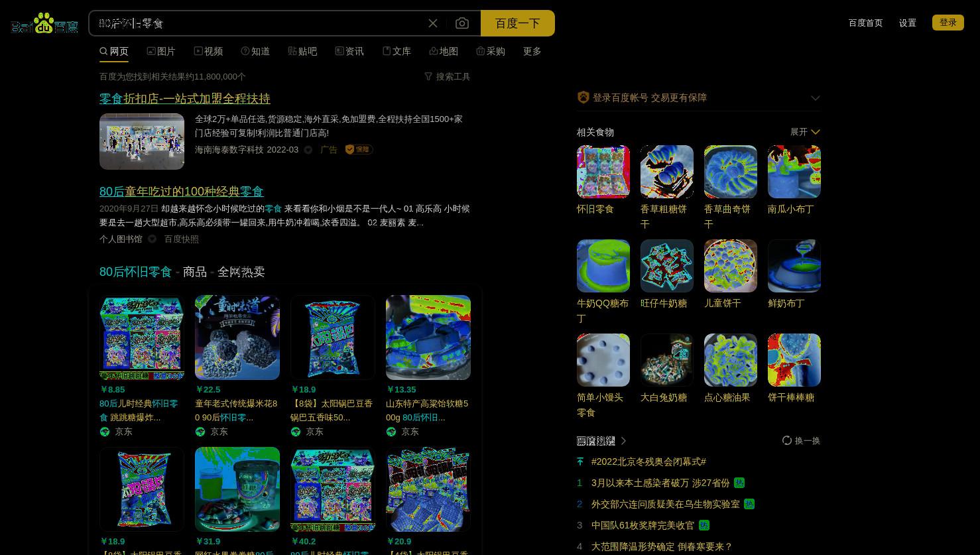Open 外交部六连问质疑美在乌生物实验室
This screenshot has height=555, width=980.
[x=666, y=504]
